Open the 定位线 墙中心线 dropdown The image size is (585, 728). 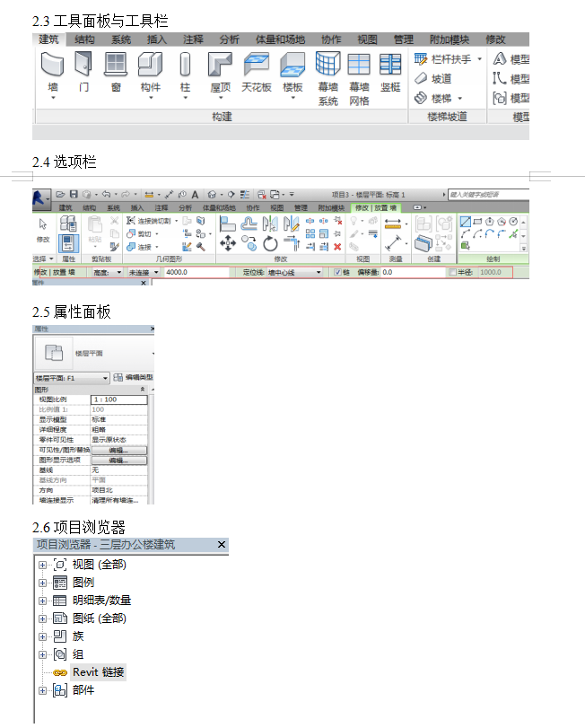(x=295, y=272)
